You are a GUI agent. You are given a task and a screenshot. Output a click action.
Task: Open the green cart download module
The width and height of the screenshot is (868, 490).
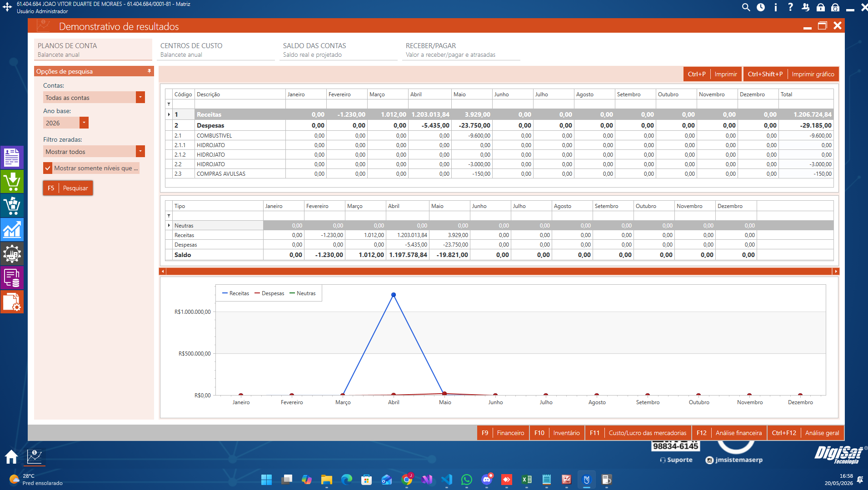[12, 181]
